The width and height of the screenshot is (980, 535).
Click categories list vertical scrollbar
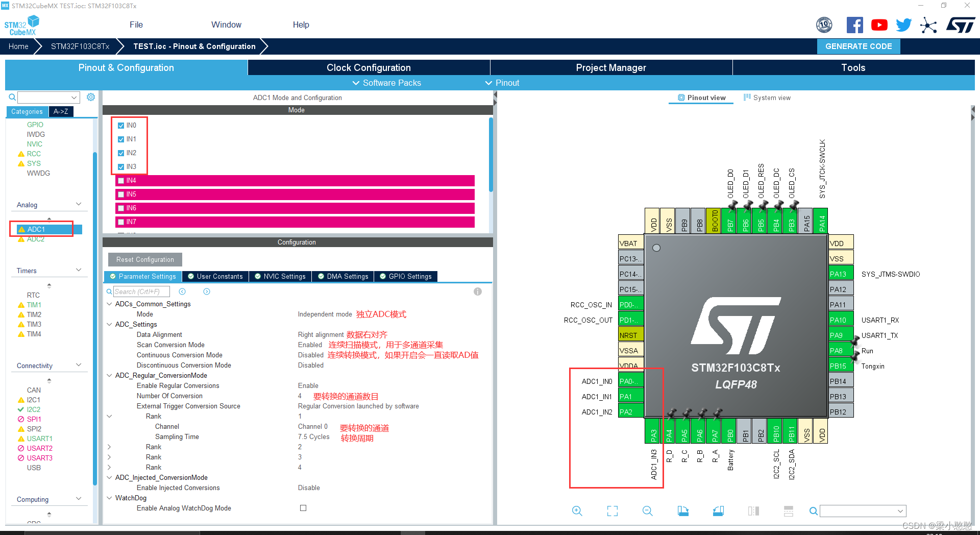click(x=95, y=318)
